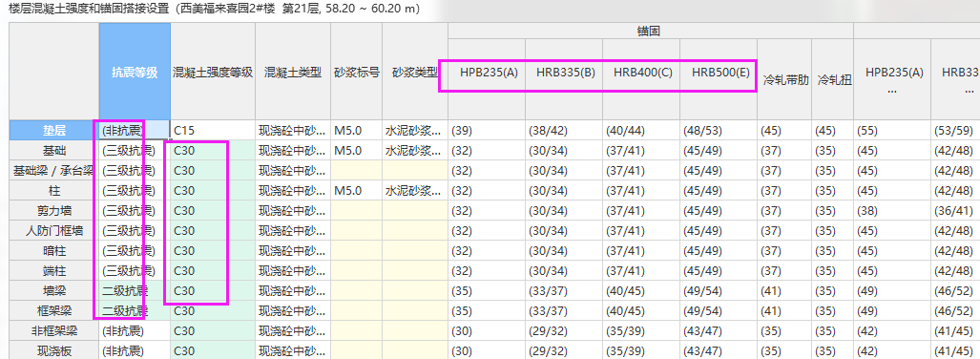Click 现浇砼中砂 cell in 暗柱 row
This screenshot has height=359, width=980.
point(293,251)
